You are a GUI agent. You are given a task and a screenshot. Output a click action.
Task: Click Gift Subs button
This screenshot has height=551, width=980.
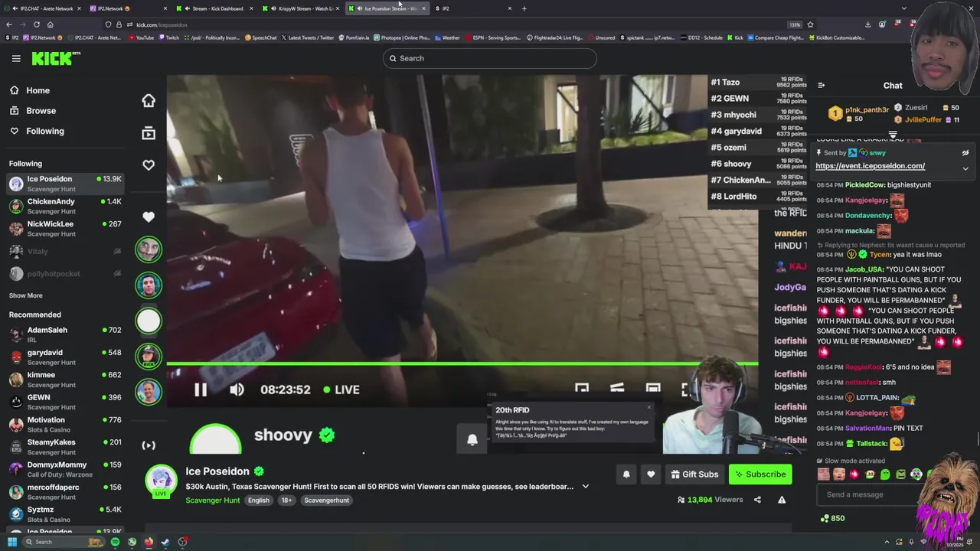(x=694, y=474)
